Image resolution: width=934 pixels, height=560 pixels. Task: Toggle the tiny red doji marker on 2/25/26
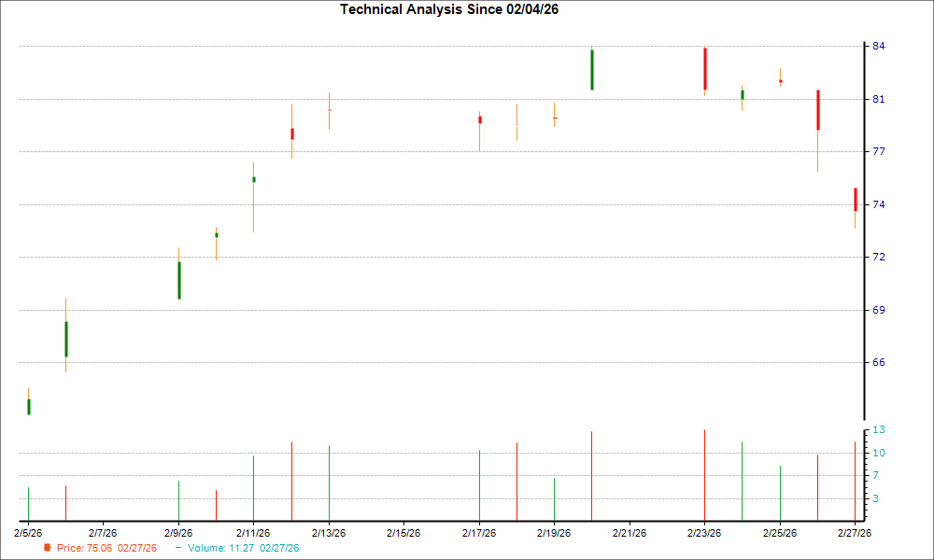pyautogui.click(x=780, y=82)
